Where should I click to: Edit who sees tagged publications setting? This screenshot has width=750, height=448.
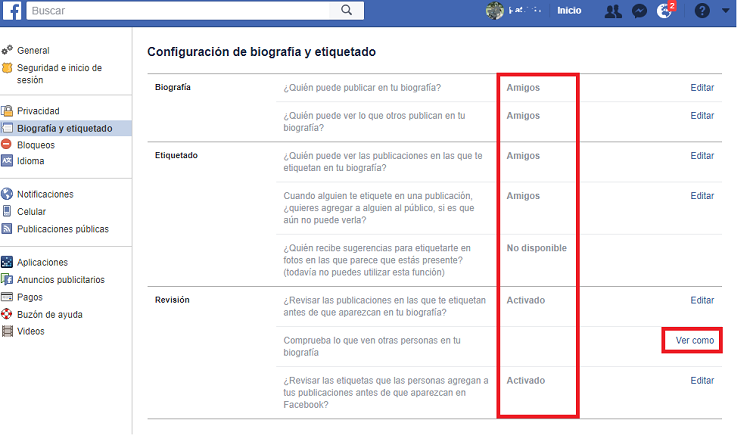tap(702, 156)
